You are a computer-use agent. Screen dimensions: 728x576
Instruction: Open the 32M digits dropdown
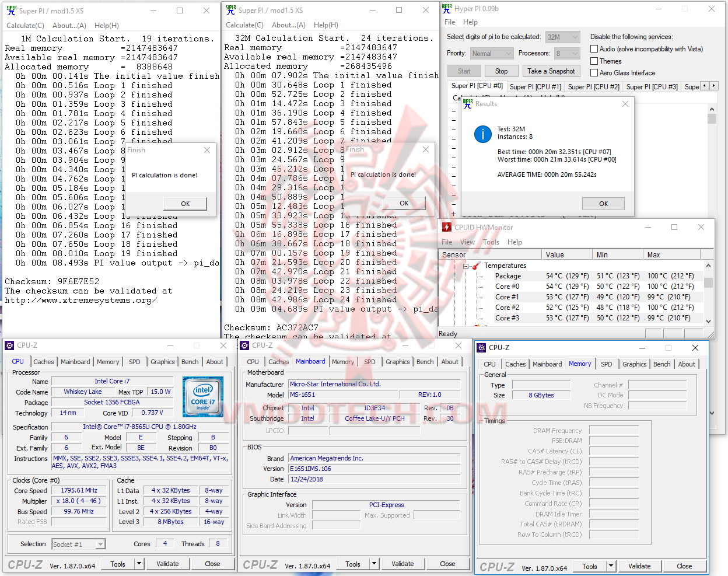pos(563,37)
